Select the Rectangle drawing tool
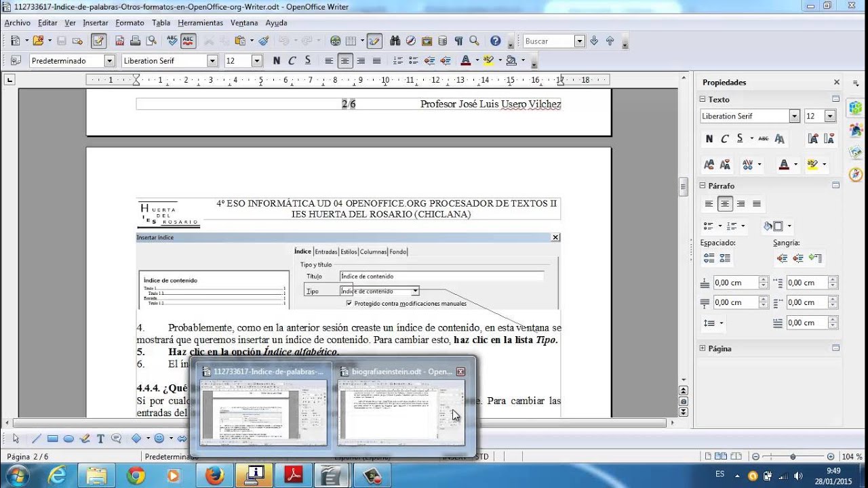Screen dimensions: 868x488 point(52,439)
